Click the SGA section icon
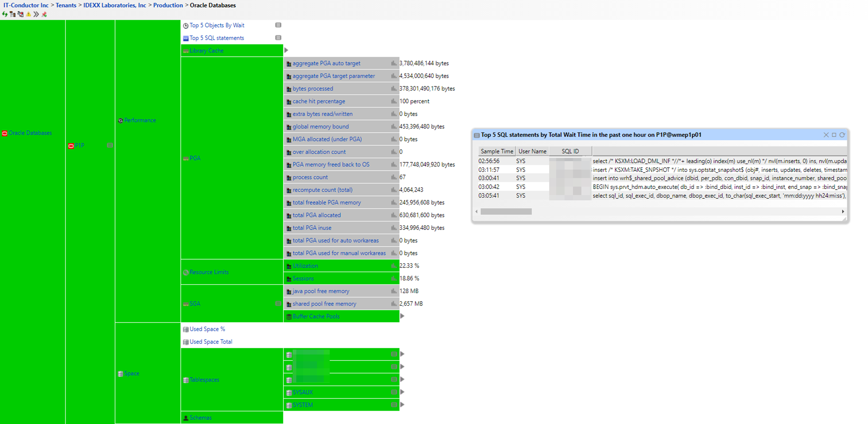 tap(186, 303)
